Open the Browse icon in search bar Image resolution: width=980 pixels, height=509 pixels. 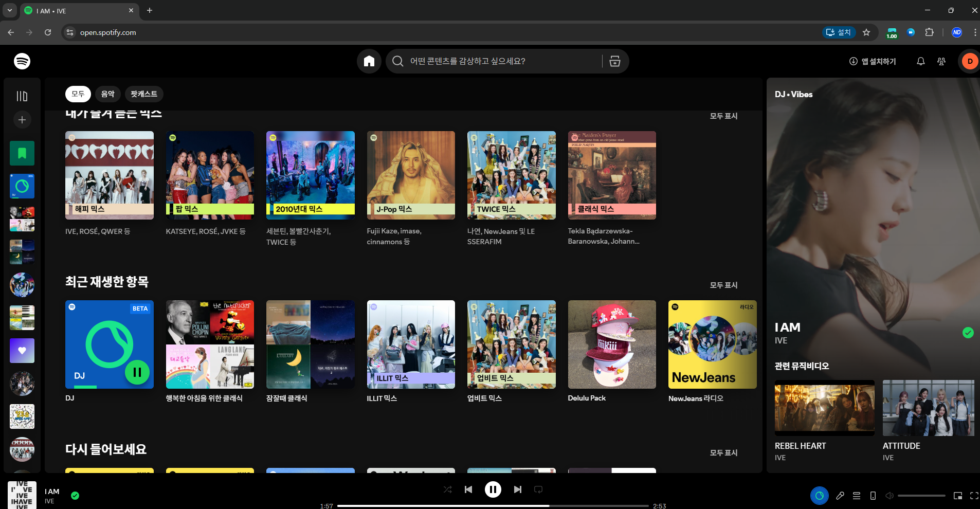614,61
